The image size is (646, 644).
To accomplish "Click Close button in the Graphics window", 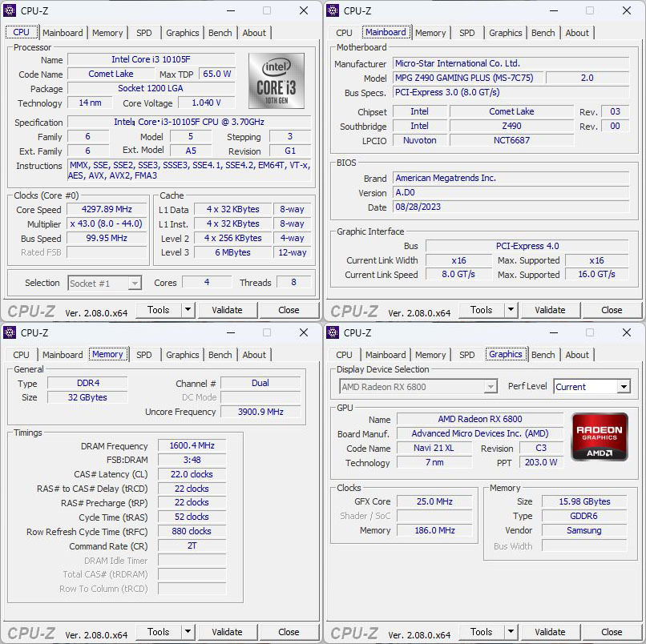I will 612,632.
